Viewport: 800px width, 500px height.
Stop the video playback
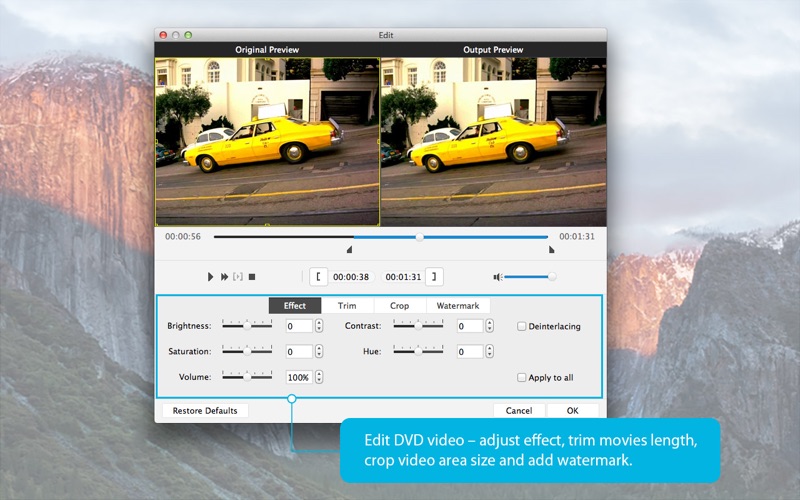252,276
